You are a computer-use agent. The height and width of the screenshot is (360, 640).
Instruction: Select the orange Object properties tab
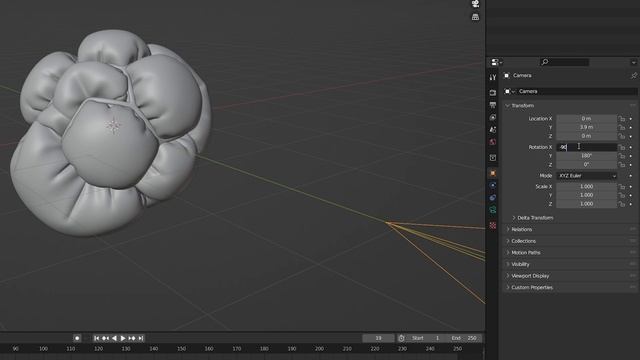(493, 173)
